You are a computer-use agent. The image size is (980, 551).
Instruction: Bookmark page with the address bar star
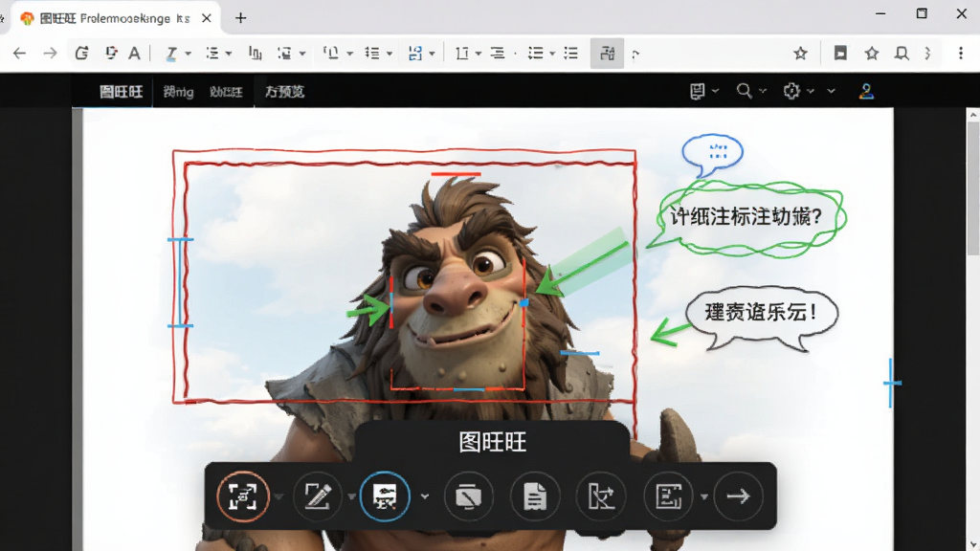click(800, 54)
